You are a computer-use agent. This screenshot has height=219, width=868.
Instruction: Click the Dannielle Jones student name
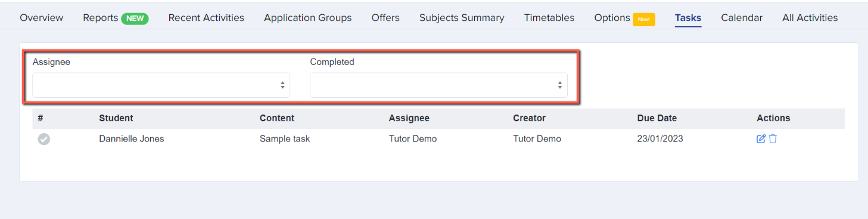pos(132,139)
